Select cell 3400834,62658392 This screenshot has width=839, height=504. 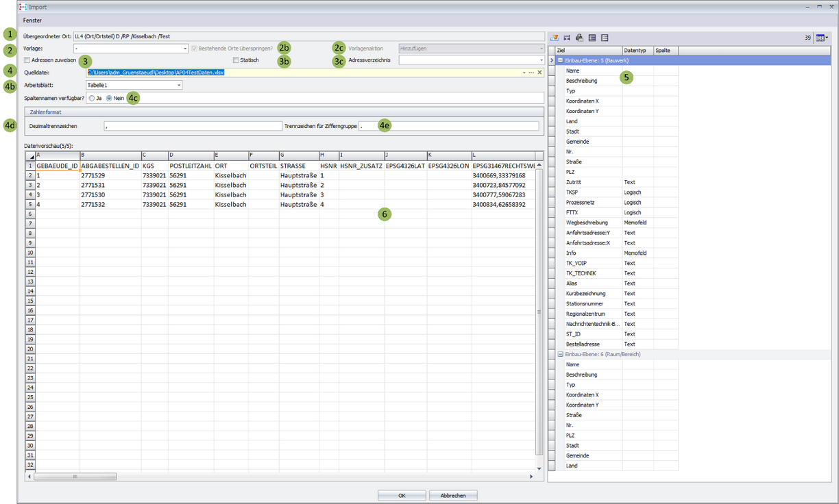click(503, 204)
